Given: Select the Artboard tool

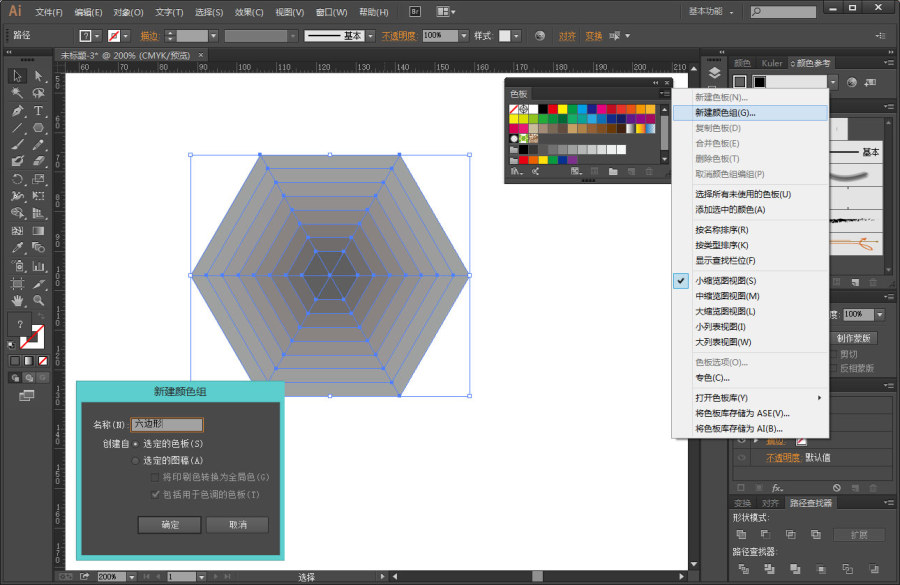Looking at the screenshot, I should (17, 283).
